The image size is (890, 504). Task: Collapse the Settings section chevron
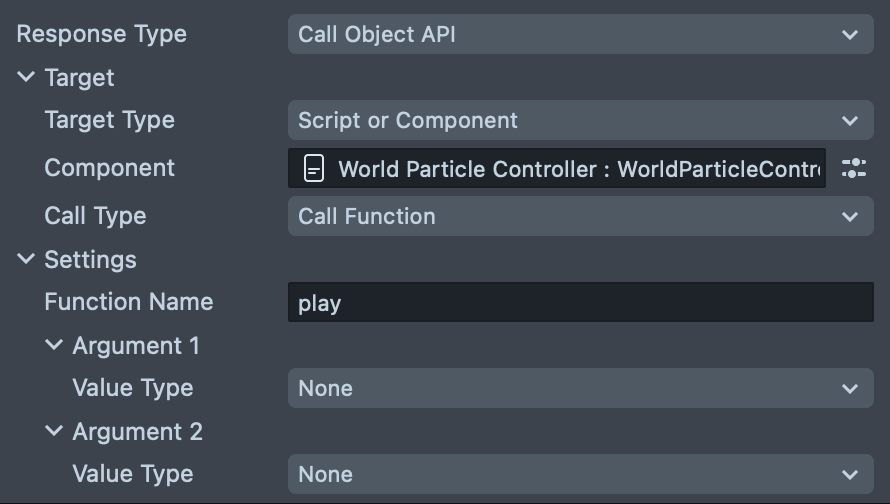(x=26, y=260)
